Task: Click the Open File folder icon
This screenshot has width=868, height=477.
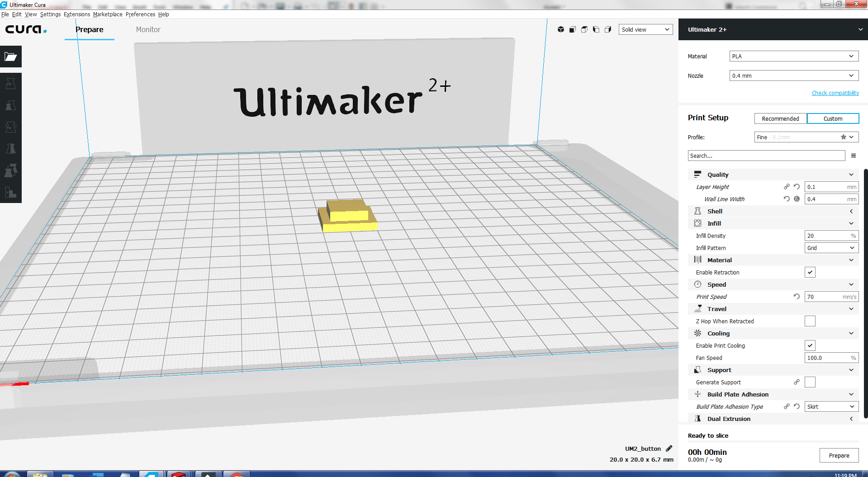Action: (11, 57)
